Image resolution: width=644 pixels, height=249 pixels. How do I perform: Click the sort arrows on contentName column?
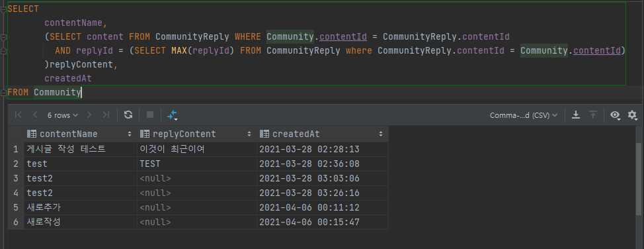click(x=130, y=134)
